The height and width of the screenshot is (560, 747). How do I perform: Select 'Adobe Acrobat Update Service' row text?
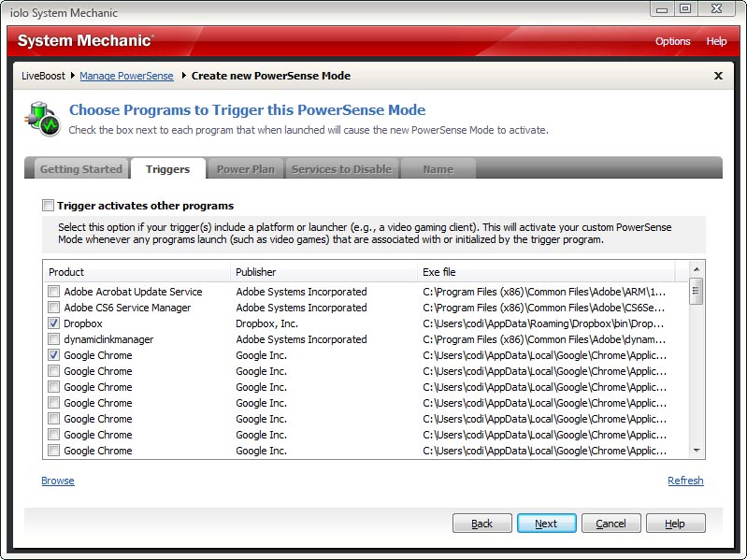tap(133, 292)
